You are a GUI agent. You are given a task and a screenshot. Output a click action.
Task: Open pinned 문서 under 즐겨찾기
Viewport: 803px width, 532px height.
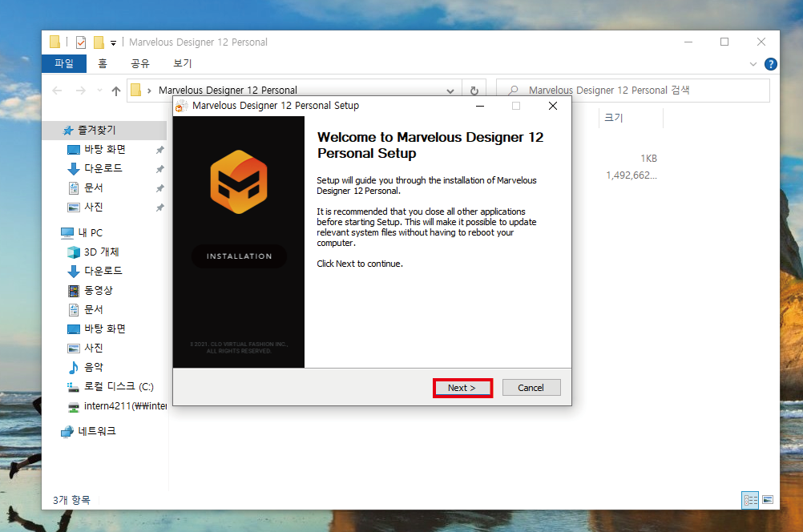point(94,188)
